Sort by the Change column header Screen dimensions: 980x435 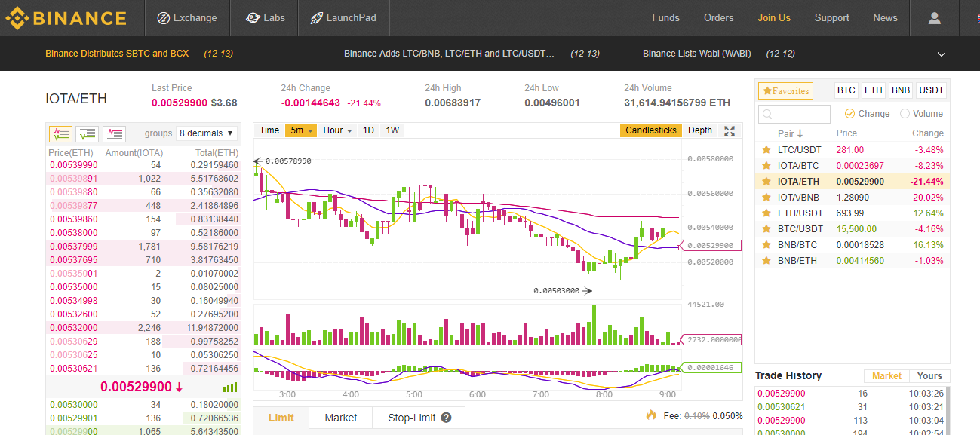tap(928, 133)
